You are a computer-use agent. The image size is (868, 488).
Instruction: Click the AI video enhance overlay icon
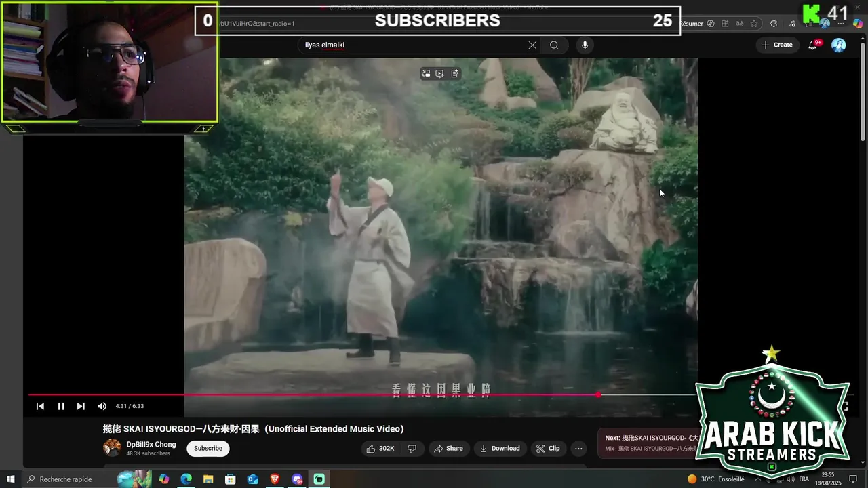440,73
